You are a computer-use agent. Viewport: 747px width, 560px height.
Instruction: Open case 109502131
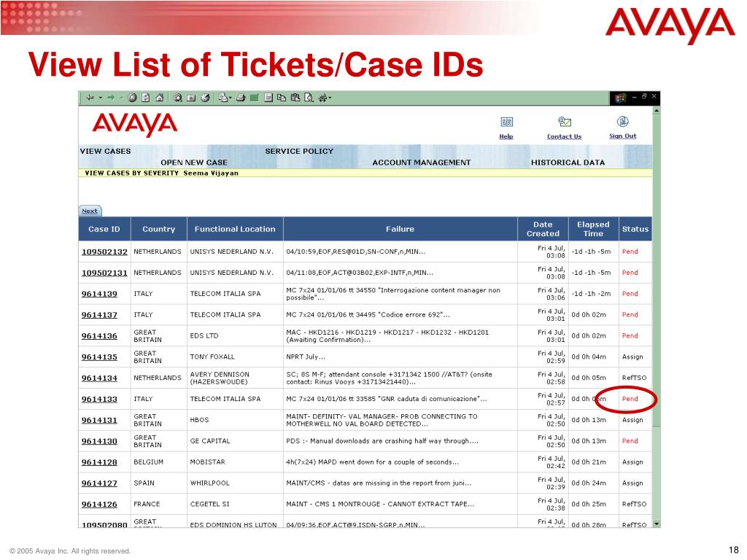104,273
